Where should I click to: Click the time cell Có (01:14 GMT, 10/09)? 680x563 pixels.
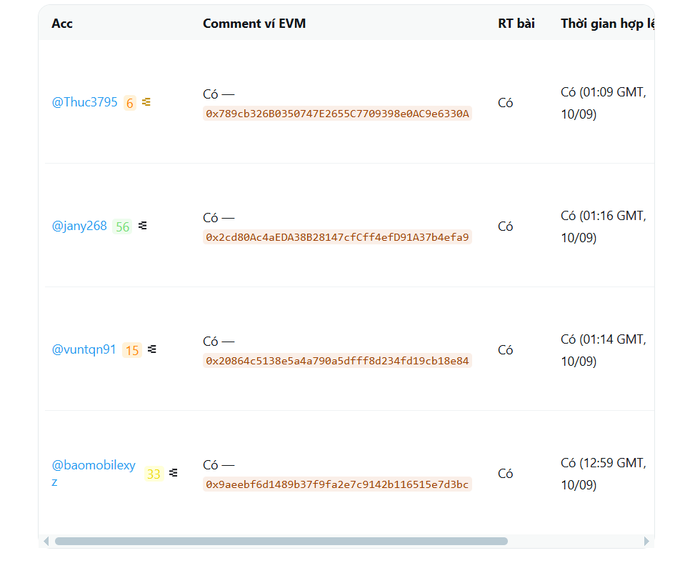[603, 350]
